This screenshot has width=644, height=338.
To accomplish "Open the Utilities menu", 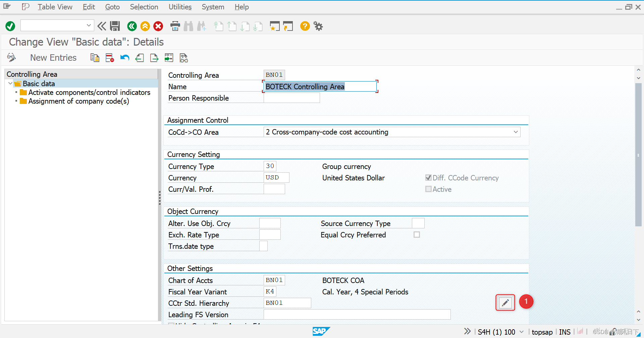I will click(180, 7).
